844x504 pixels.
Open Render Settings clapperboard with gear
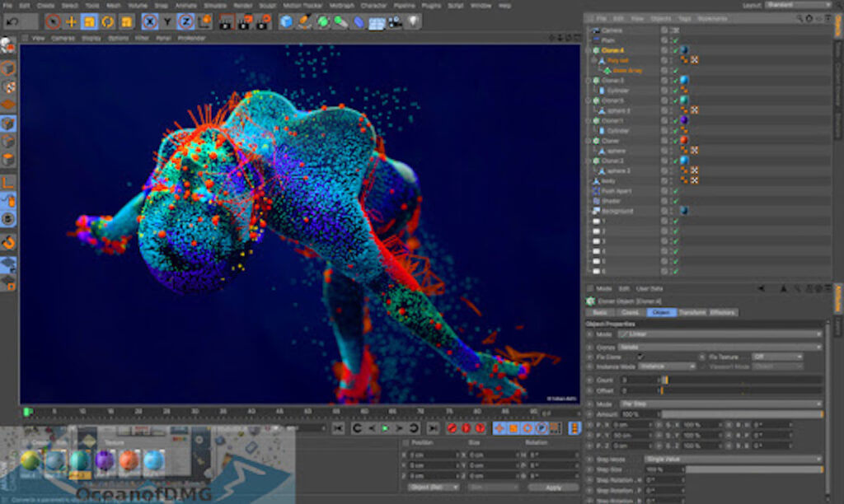tap(263, 22)
